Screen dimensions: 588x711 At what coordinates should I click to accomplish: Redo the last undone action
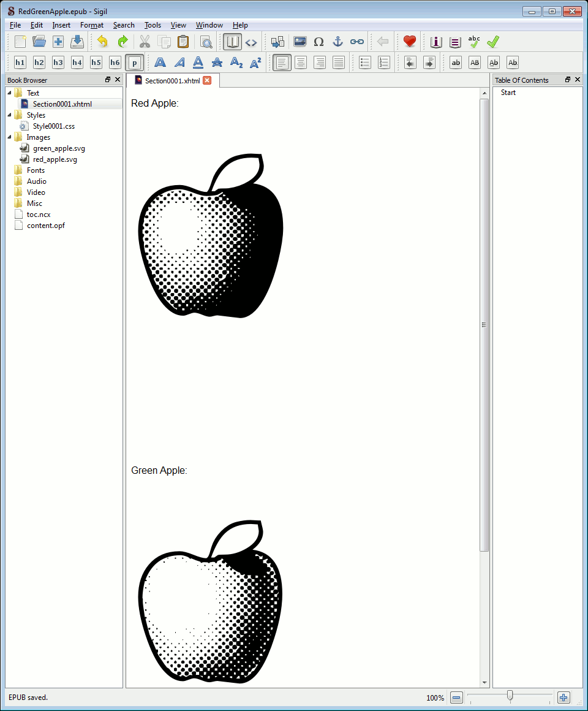tap(123, 42)
